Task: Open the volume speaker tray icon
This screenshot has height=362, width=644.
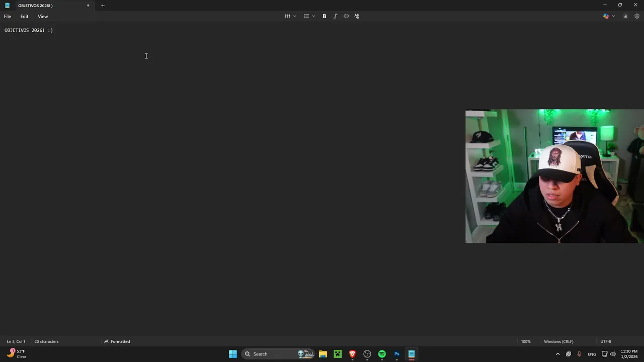Action: (613, 354)
